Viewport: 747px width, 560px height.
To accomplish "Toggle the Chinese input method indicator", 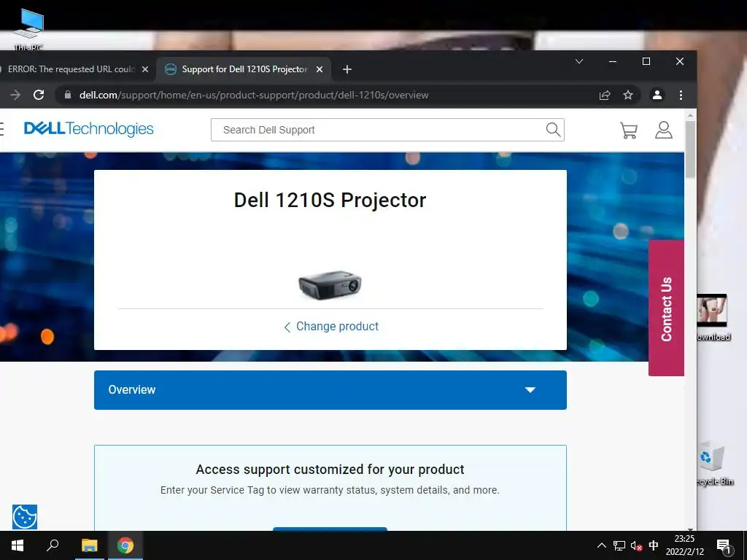I will 654,545.
